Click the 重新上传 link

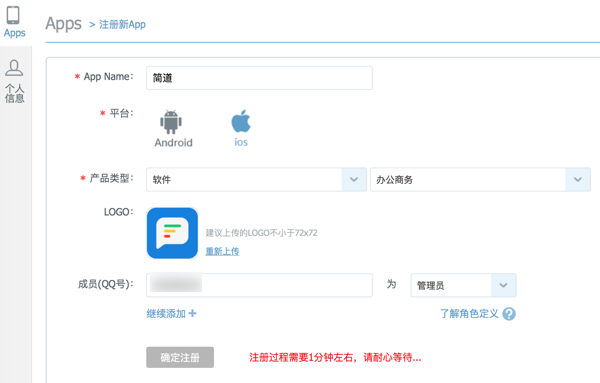tap(222, 251)
